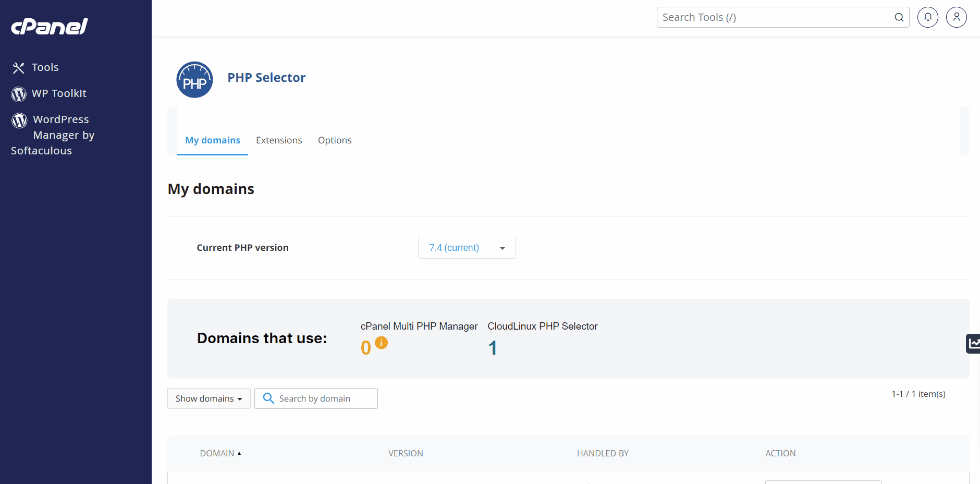Focus the Search by domain field
980x484 pixels.
[316, 398]
